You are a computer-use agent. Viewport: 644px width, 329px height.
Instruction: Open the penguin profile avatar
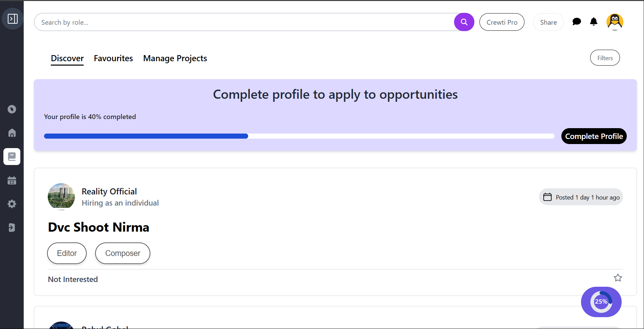click(x=615, y=22)
